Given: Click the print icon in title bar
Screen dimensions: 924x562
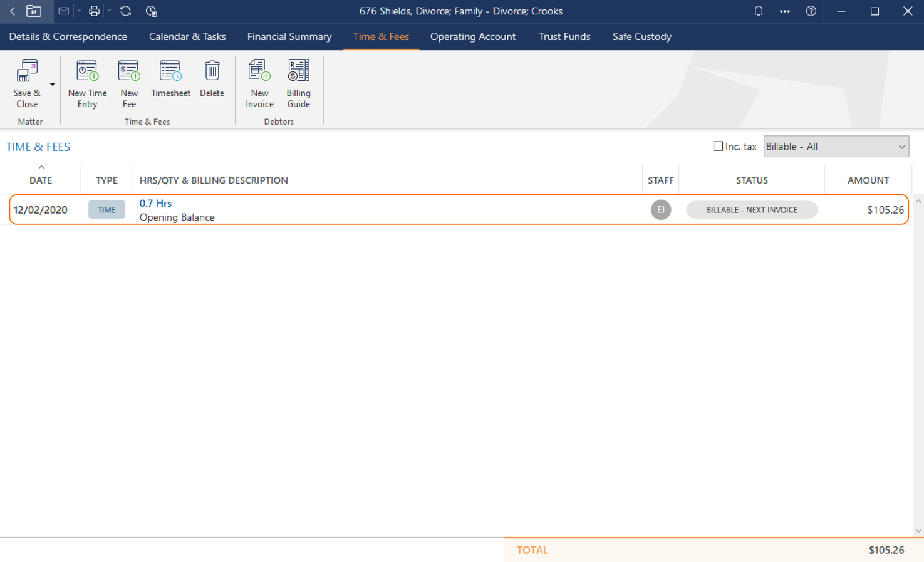Looking at the screenshot, I should point(94,11).
